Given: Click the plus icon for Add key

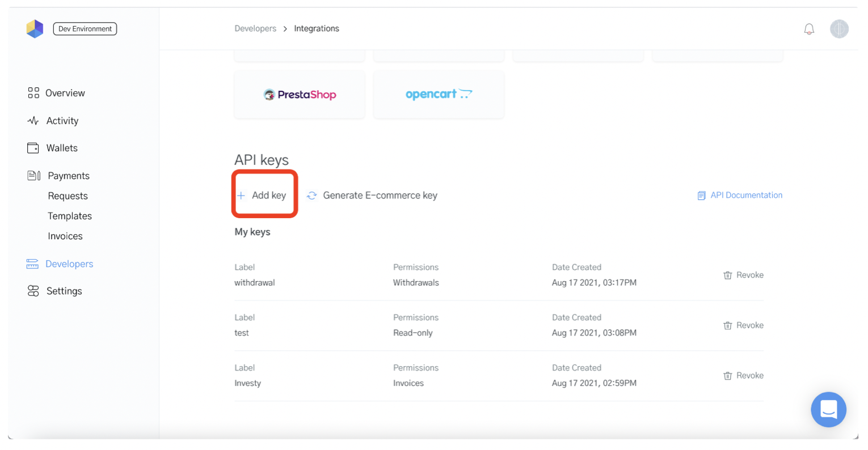Looking at the screenshot, I should (241, 196).
